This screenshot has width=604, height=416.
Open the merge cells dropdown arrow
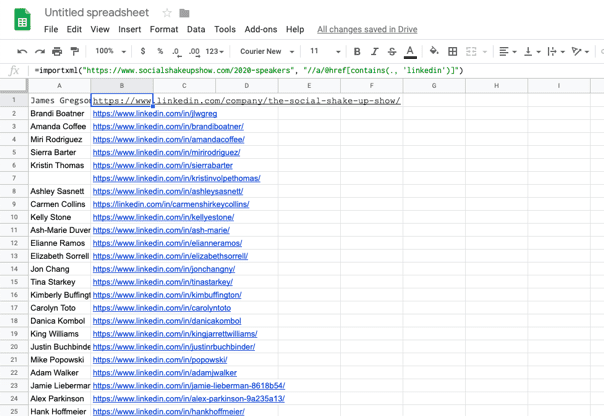click(x=485, y=52)
